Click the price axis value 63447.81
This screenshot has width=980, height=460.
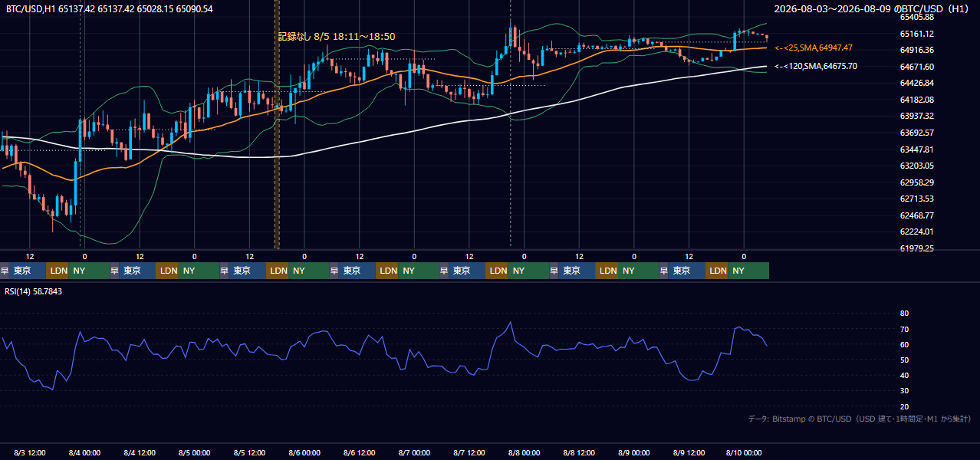pos(916,149)
